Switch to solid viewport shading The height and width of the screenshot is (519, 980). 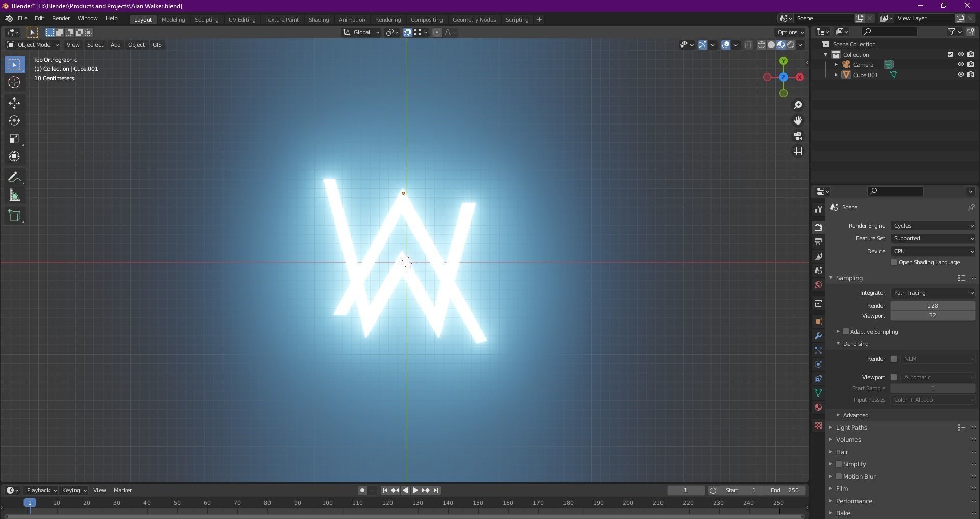tap(771, 45)
